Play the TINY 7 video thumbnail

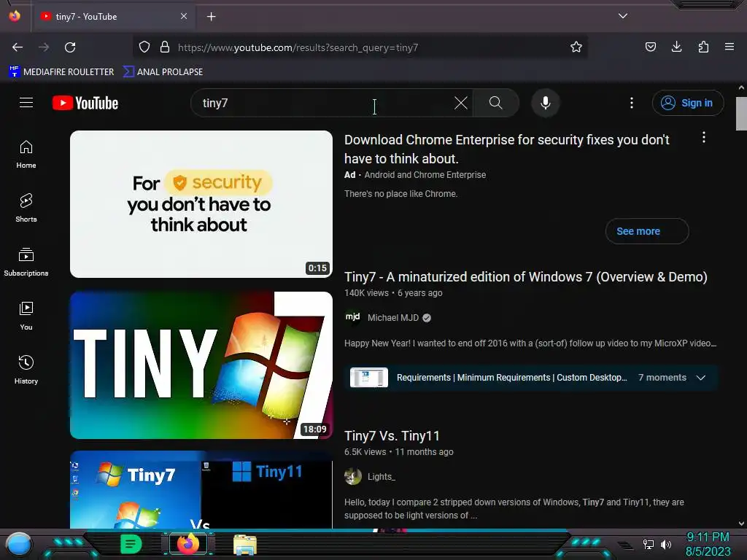(201, 365)
